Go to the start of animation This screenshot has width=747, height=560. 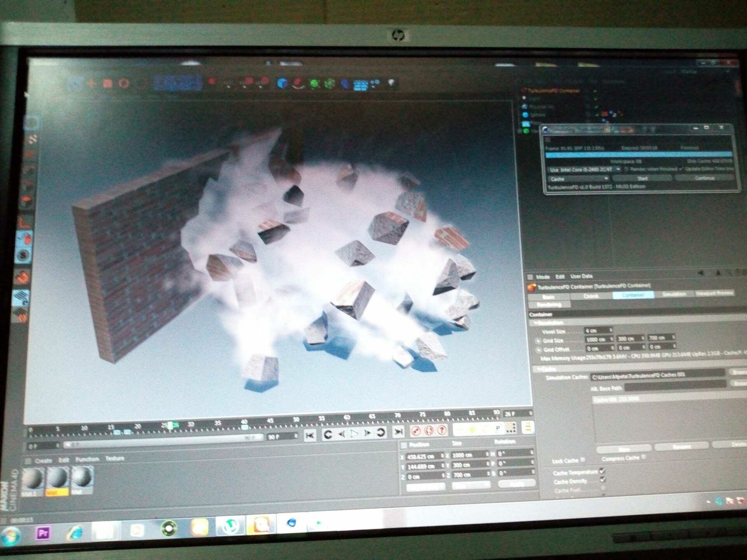[x=310, y=436]
